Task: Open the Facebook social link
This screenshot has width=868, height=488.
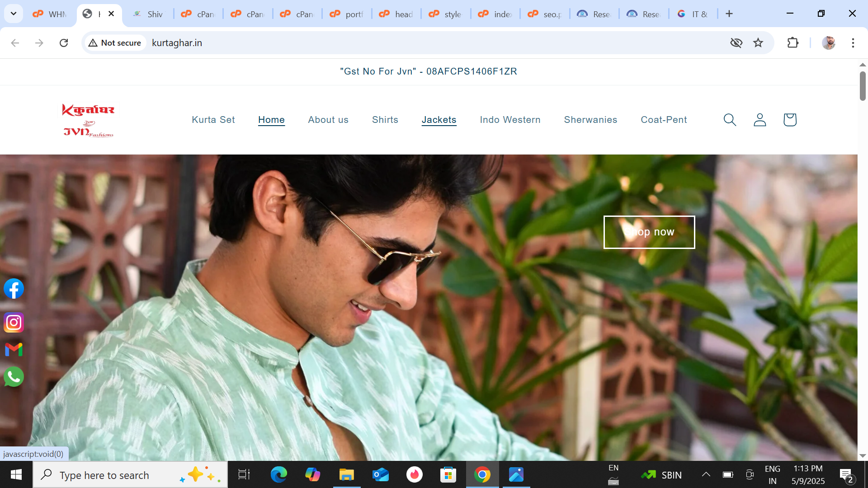Action: (x=14, y=289)
